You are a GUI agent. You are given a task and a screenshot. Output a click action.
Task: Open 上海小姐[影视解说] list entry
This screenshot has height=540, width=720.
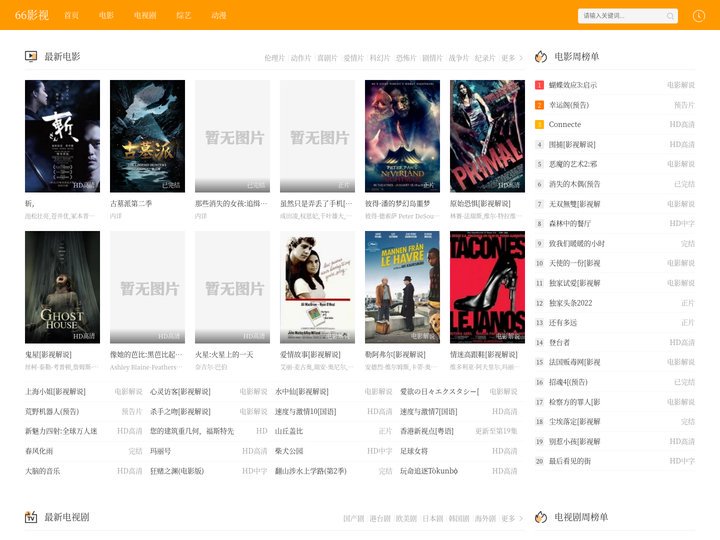55,392
